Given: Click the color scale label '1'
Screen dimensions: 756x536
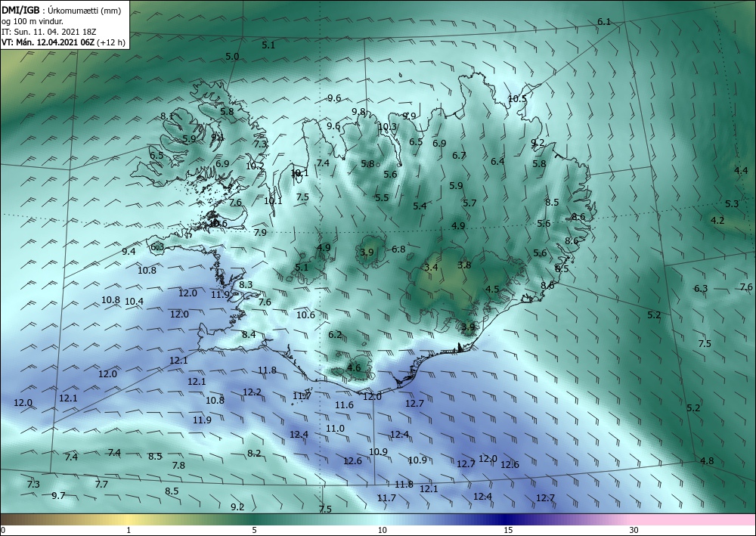Looking at the screenshot, I should tap(129, 530).
